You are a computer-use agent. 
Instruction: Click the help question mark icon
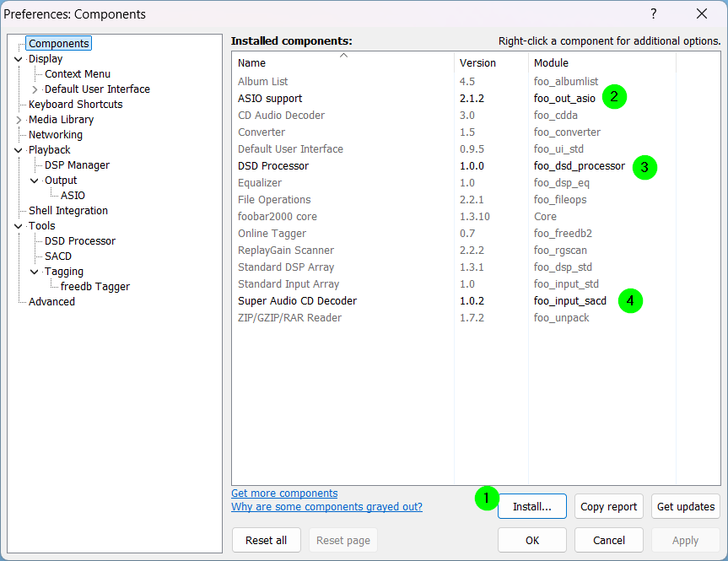tap(654, 13)
